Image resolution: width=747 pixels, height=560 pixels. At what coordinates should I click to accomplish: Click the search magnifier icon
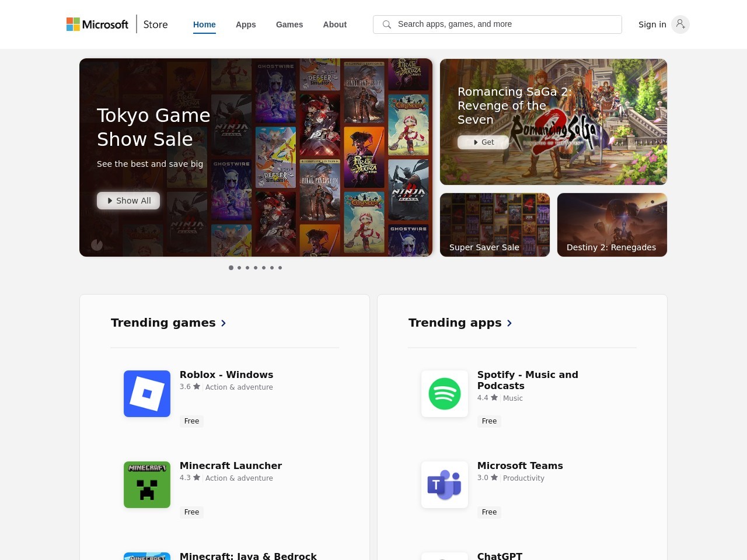pos(386,24)
